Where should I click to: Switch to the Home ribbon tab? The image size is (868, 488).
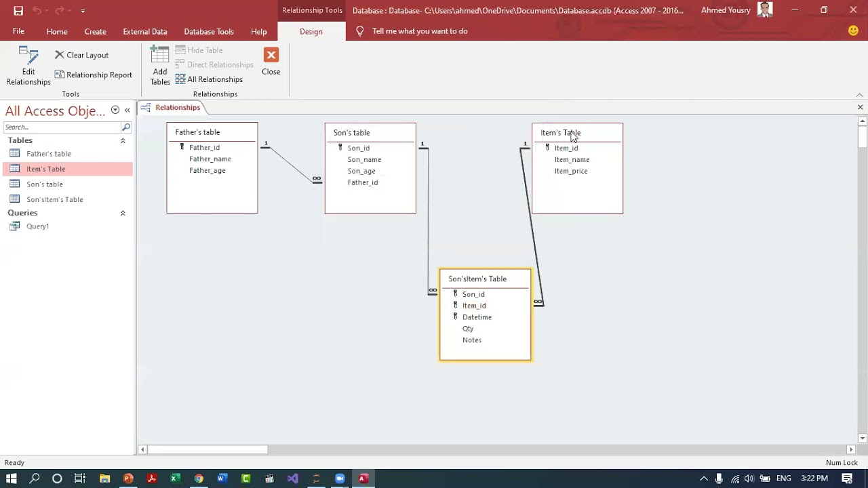point(57,31)
